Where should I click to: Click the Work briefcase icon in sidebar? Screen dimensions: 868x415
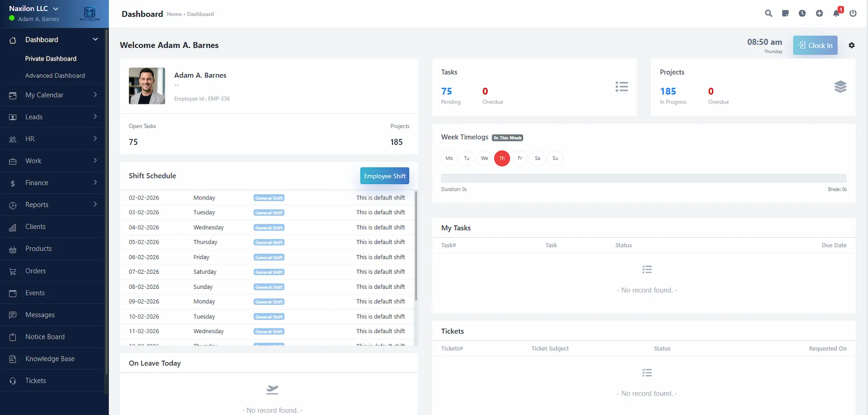tap(13, 161)
